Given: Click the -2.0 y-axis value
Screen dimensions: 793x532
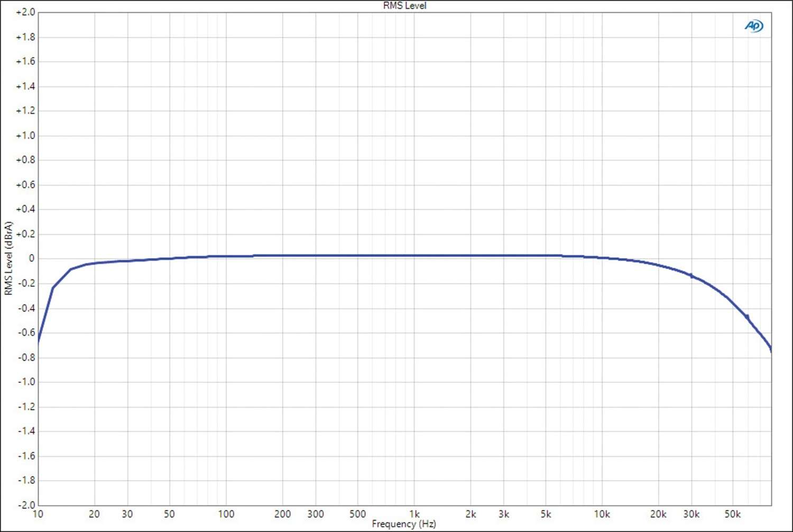Looking at the screenshot, I should coord(26,505).
